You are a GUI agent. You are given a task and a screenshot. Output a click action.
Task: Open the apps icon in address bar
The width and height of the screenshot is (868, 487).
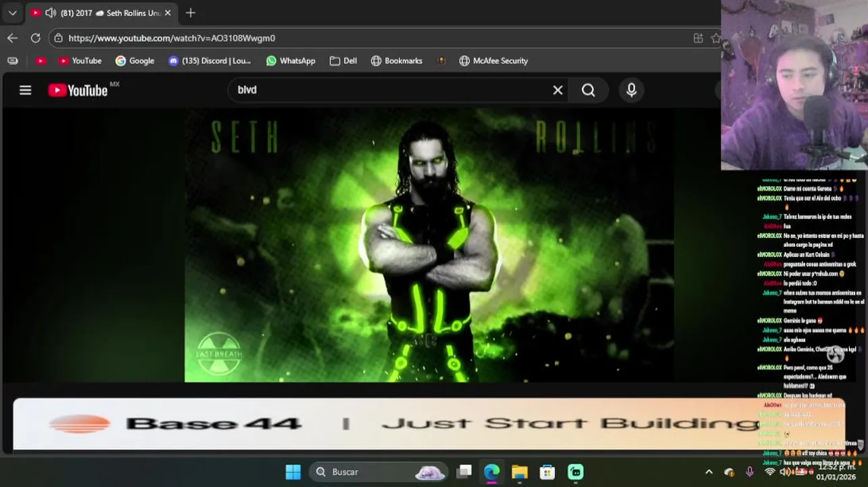pyautogui.click(x=698, y=38)
